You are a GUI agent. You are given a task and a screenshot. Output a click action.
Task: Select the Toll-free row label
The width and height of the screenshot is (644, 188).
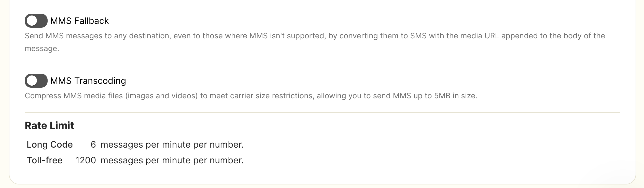pos(45,160)
